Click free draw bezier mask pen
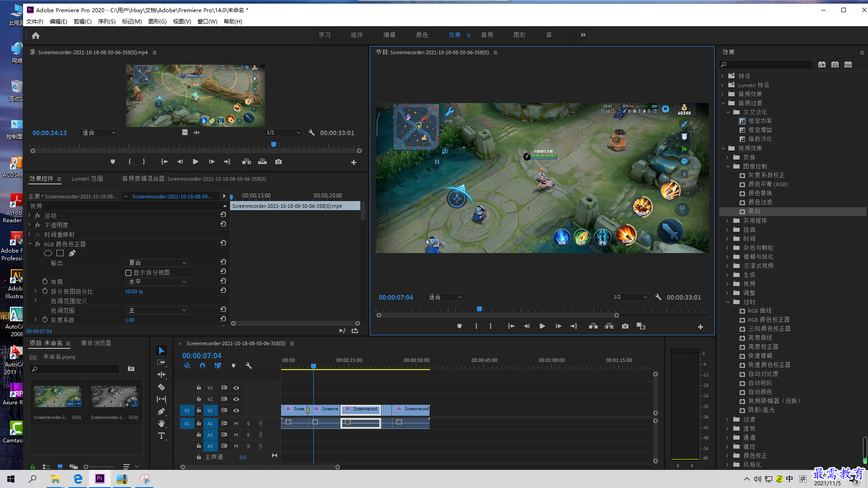868x488 pixels. click(72, 253)
